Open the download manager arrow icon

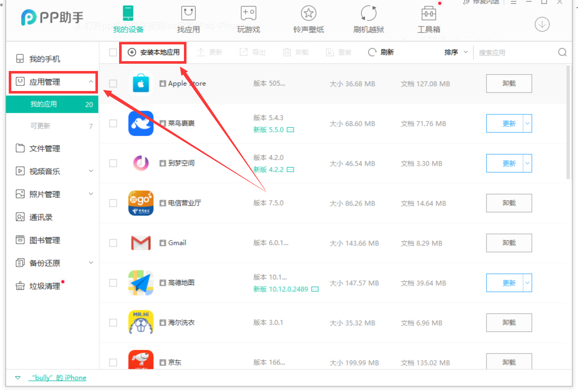point(542,24)
